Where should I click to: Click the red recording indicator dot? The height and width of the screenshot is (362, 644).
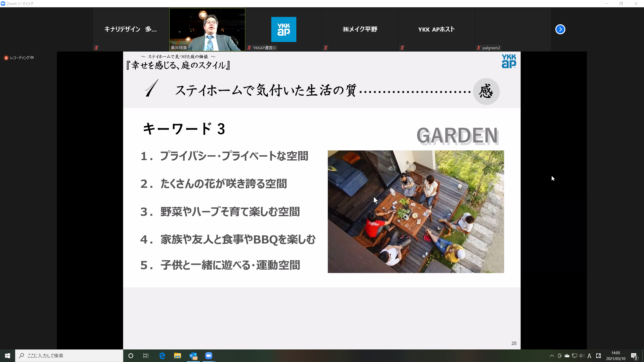(x=6, y=58)
